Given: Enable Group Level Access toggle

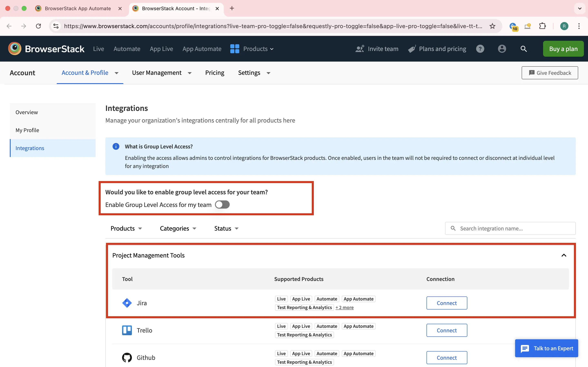Looking at the screenshot, I should tap(222, 205).
